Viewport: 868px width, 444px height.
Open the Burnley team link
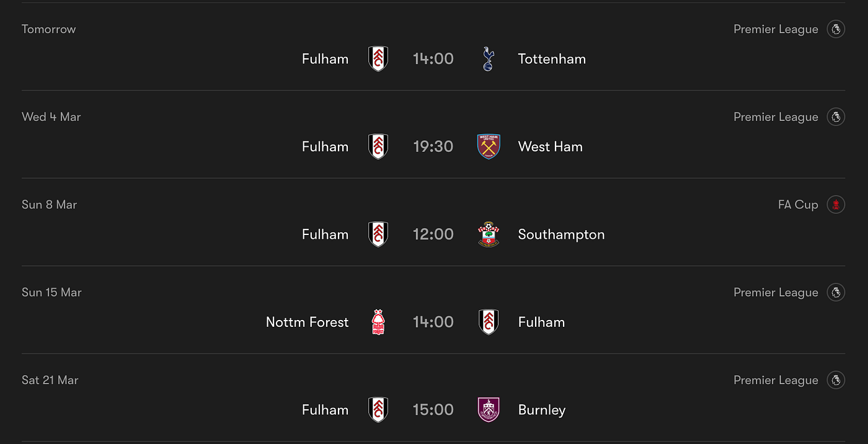(541, 410)
